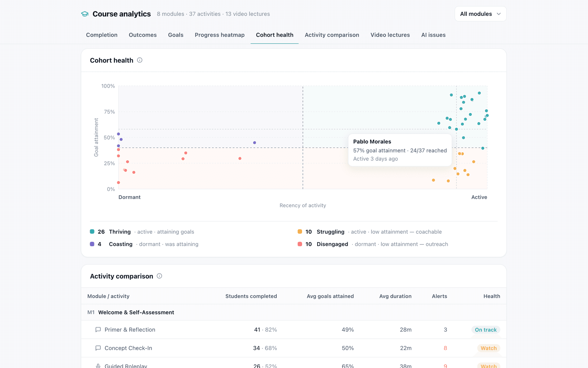The width and height of the screenshot is (588, 368).
Task: Click the purple dot at mid chart
Action: 255,143
